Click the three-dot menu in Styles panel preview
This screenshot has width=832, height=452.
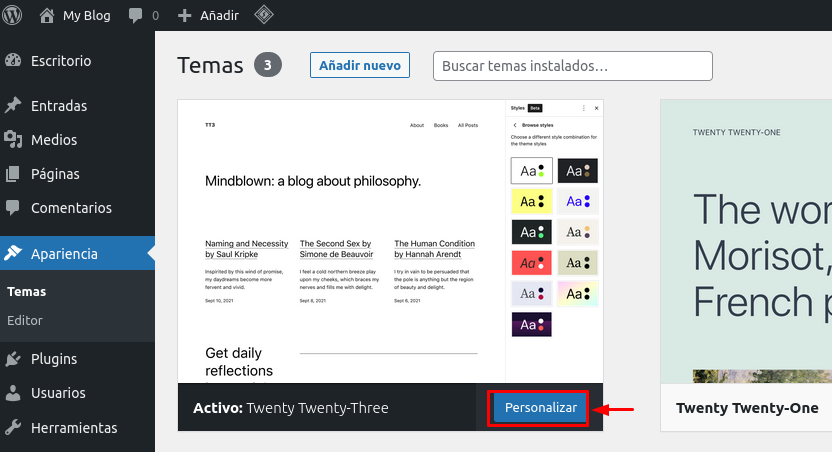coord(584,108)
